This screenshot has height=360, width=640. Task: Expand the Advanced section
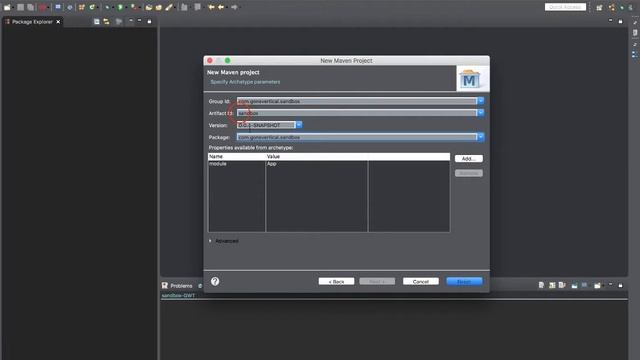click(210, 241)
